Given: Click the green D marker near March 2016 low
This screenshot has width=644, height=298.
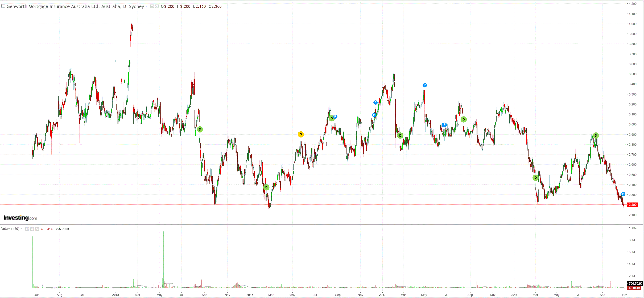Looking at the screenshot, I should 266,187.
